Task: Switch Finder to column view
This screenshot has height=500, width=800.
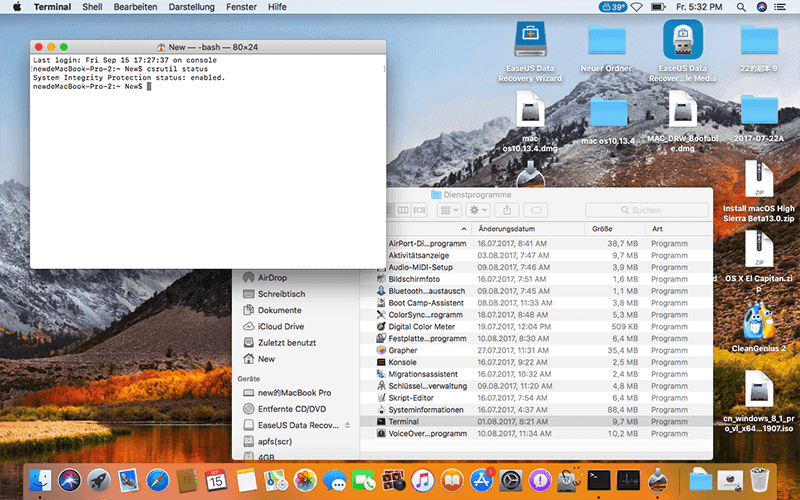Action: click(403, 210)
